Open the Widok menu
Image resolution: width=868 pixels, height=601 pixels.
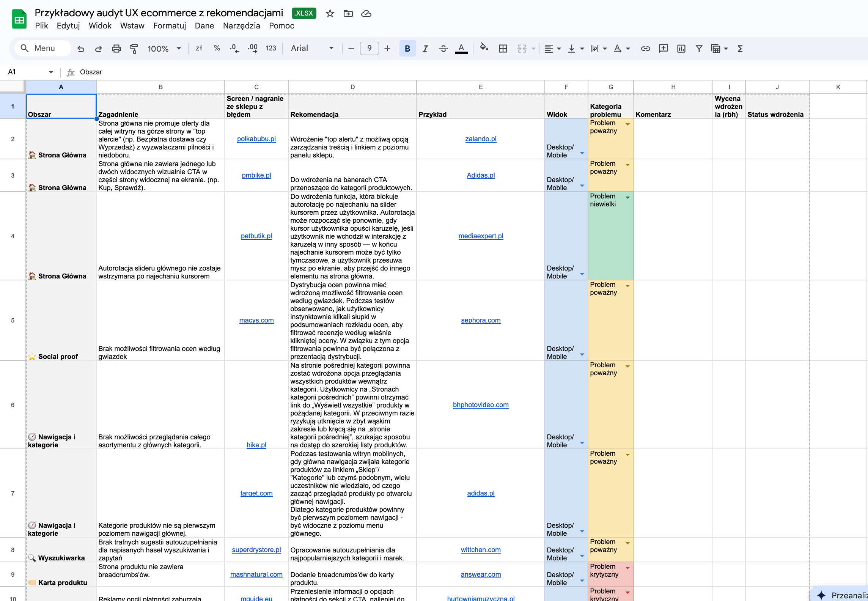(100, 26)
